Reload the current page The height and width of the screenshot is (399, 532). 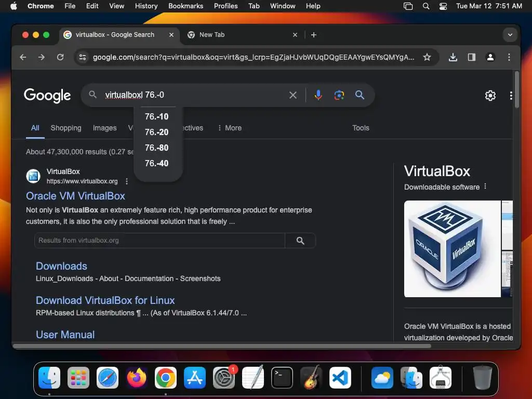coord(60,57)
